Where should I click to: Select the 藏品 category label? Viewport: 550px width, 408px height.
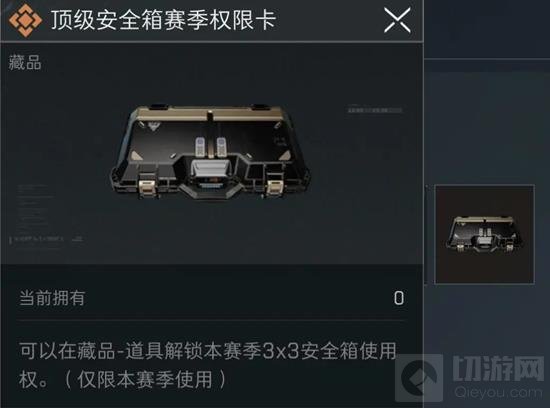25,63
